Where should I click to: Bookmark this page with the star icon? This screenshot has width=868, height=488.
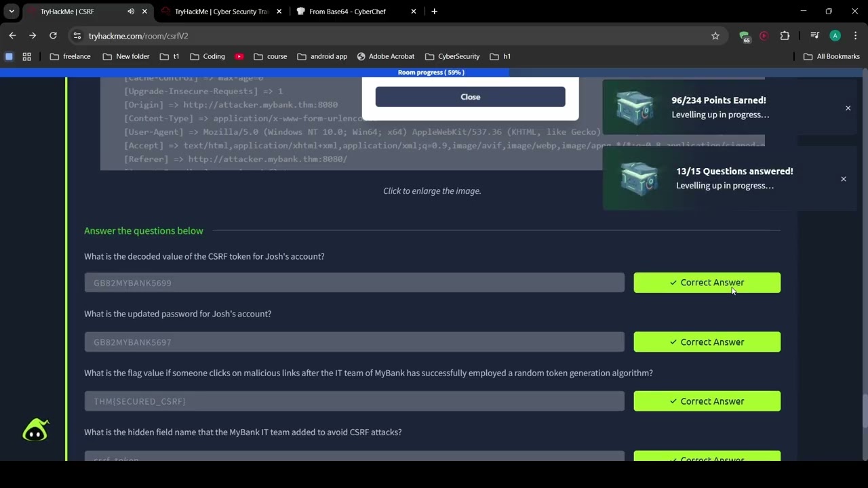coord(715,36)
